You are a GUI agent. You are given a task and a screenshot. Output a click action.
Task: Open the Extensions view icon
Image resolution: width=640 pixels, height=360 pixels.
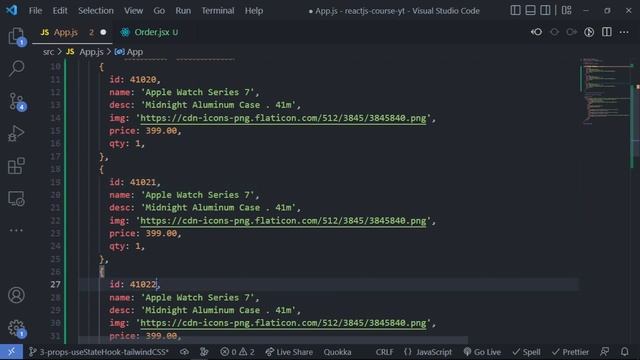[16, 166]
